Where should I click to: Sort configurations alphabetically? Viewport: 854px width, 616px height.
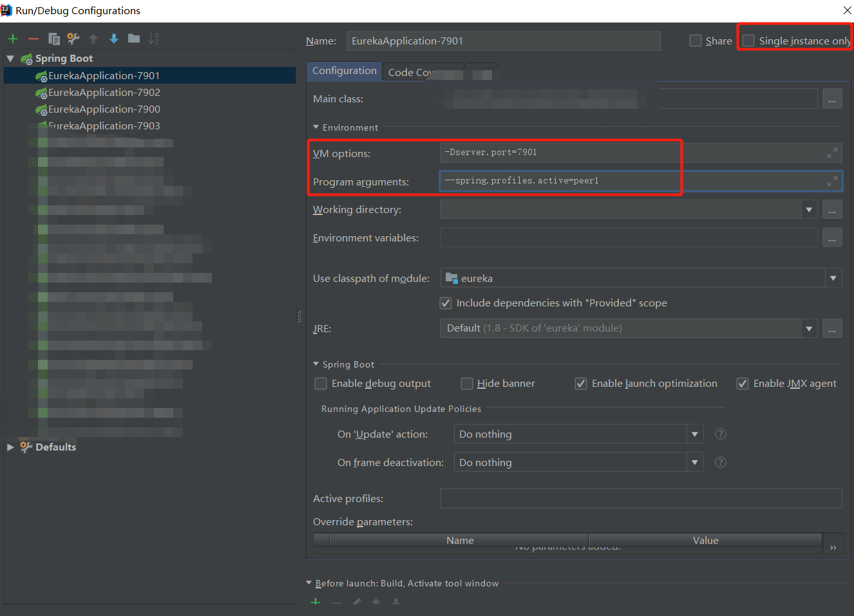(153, 39)
